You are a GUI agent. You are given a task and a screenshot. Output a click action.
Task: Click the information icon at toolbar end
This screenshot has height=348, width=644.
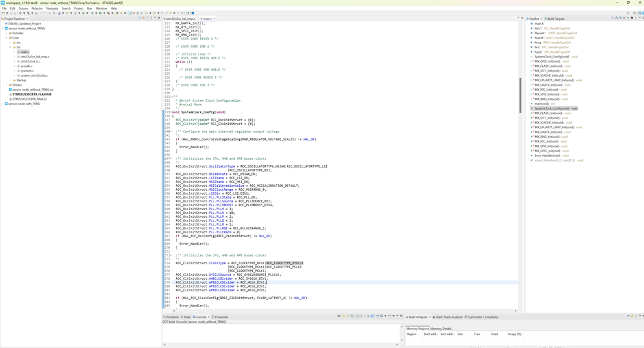click(192, 13)
